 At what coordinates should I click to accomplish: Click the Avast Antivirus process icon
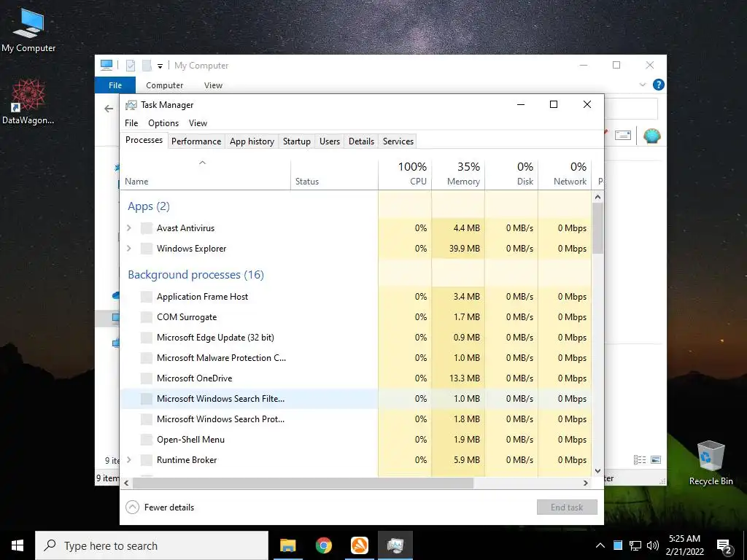coord(147,228)
